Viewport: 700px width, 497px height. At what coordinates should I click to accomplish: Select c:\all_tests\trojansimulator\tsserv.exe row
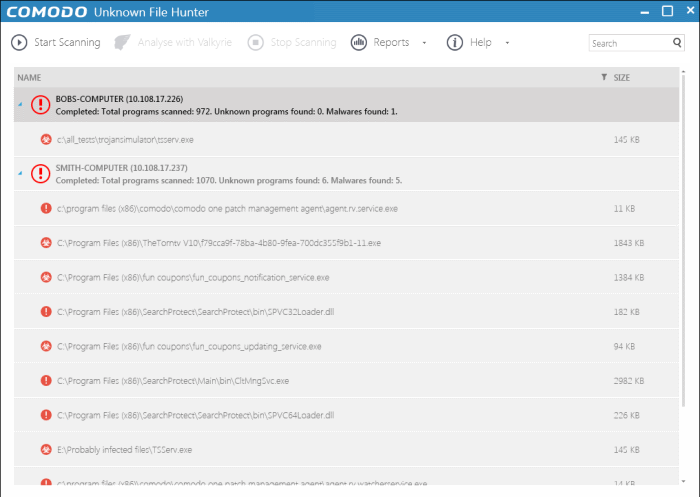[346, 139]
